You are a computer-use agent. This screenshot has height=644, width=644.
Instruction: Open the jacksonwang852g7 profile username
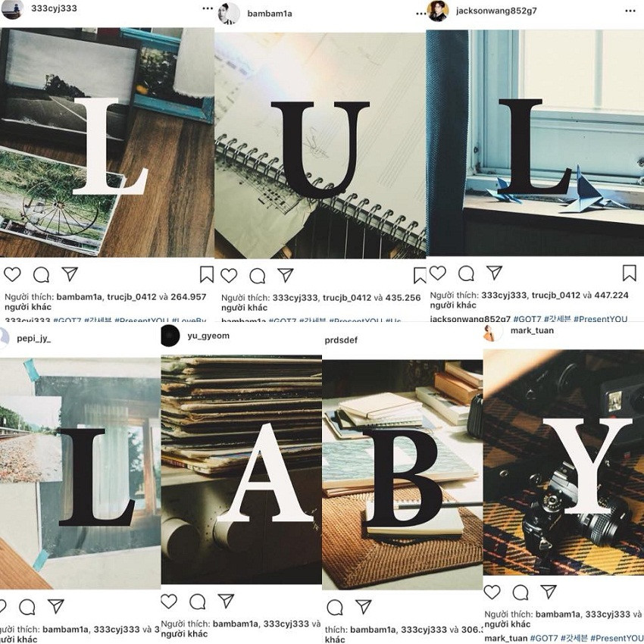pyautogui.click(x=496, y=11)
